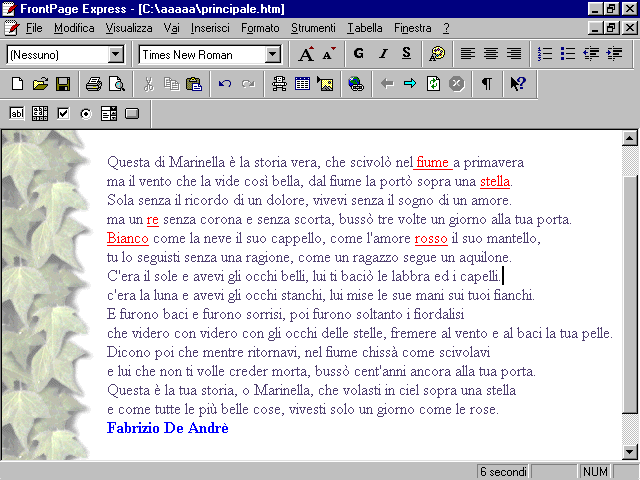Expand the (Nessuno) style dropdown arrow

[x=116, y=54]
